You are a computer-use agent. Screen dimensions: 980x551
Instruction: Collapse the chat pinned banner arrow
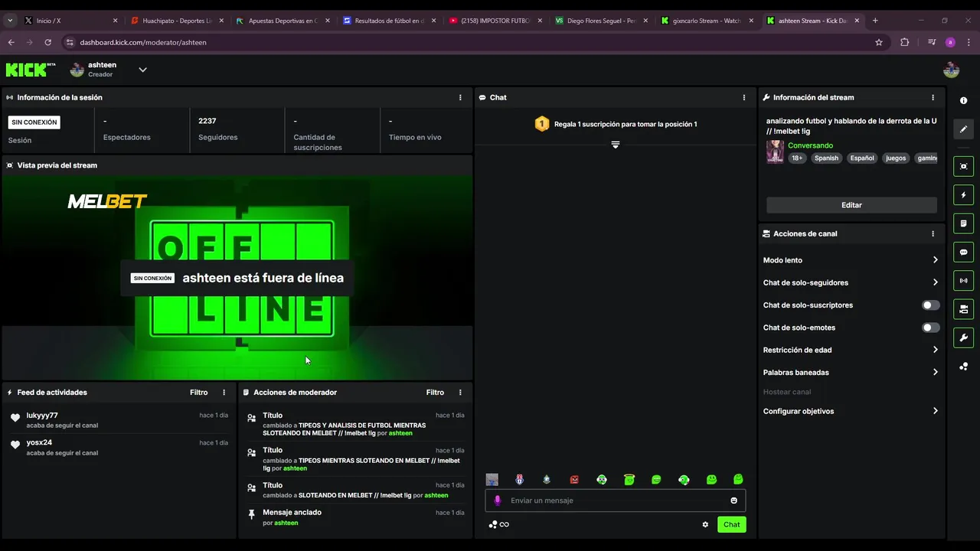pyautogui.click(x=615, y=145)
